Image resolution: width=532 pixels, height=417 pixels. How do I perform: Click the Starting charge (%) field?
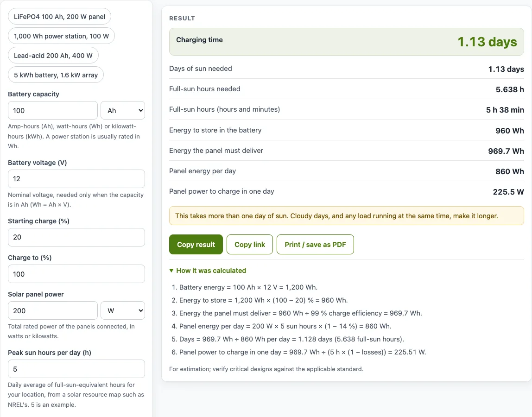76,237
